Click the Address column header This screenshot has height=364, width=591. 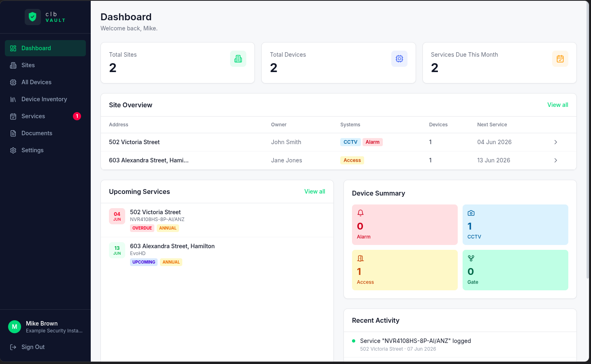tap(119, 125)
